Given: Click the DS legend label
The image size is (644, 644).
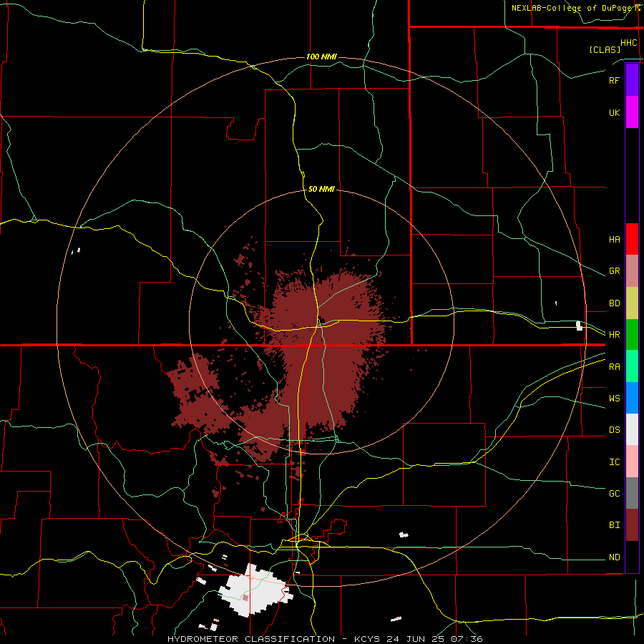Looking at the screenshot, I should tap(614, 430).
